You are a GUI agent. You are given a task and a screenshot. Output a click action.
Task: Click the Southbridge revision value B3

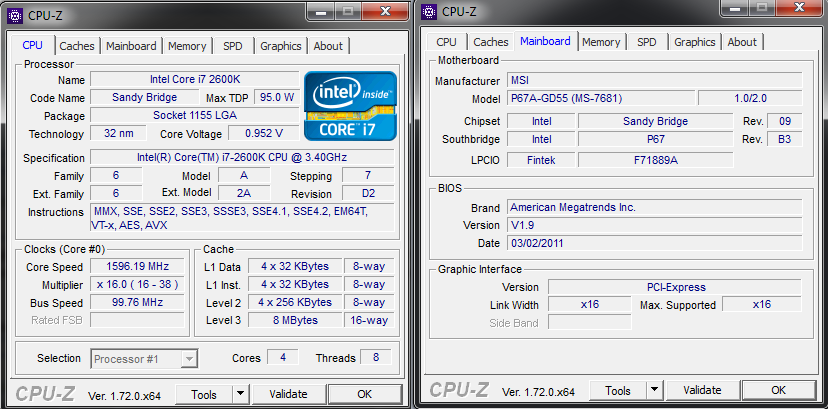pyautogui.click(x=785, y=139)
